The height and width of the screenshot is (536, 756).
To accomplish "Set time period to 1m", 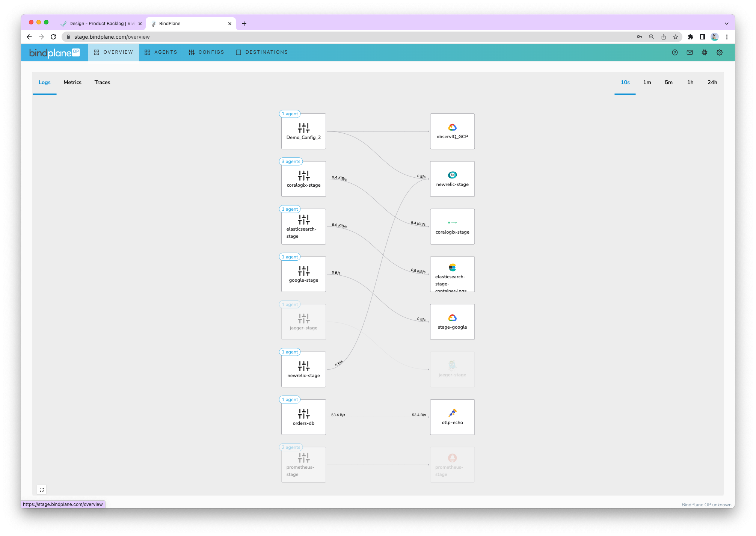I will (x=647, y=82).
